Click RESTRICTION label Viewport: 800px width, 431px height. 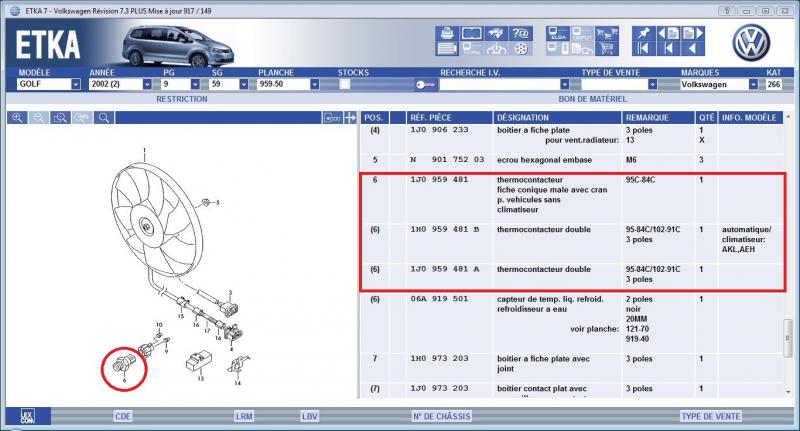[182, 99]
